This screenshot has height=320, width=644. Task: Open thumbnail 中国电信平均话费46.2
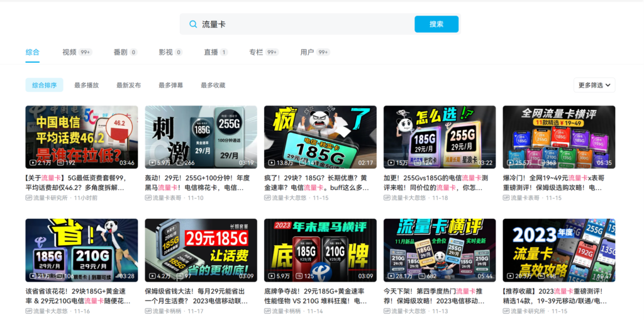pos(82,137)
